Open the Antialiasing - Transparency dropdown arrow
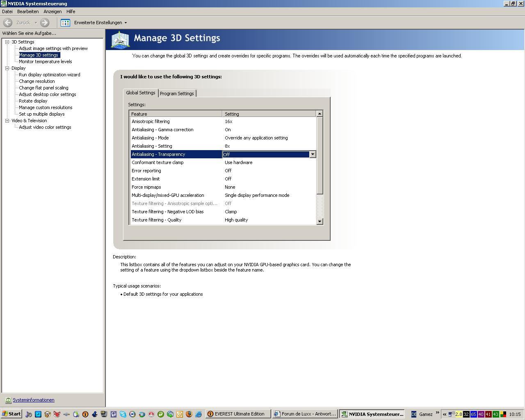 (313, 154)
